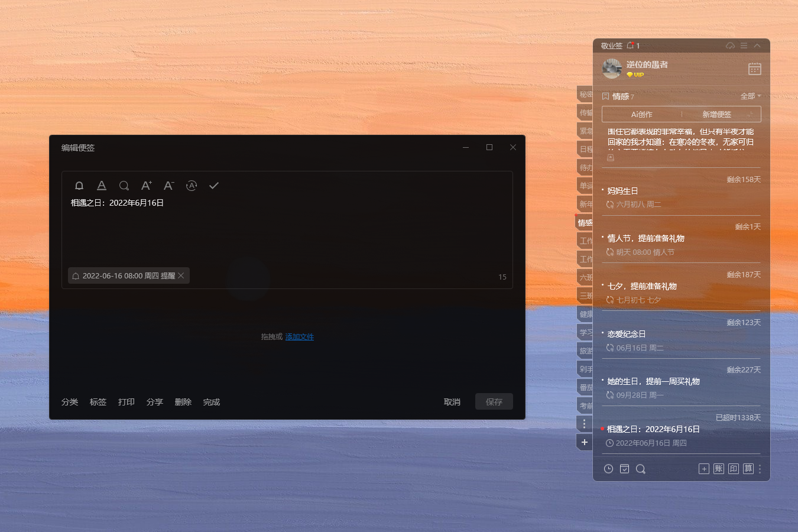Switch to the 健康 category tab
The image size is (798, 532).
tap(585, 314)
